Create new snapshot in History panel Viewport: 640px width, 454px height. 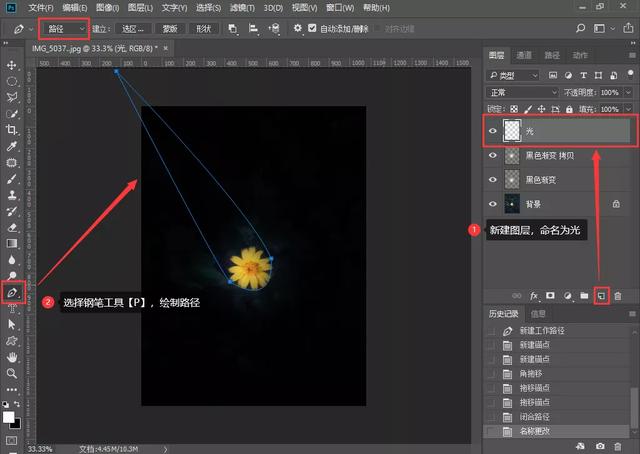[x=600, y=446]
